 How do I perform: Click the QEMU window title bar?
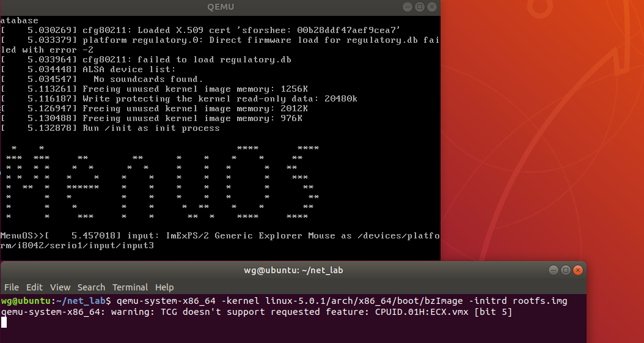(221, 7)
